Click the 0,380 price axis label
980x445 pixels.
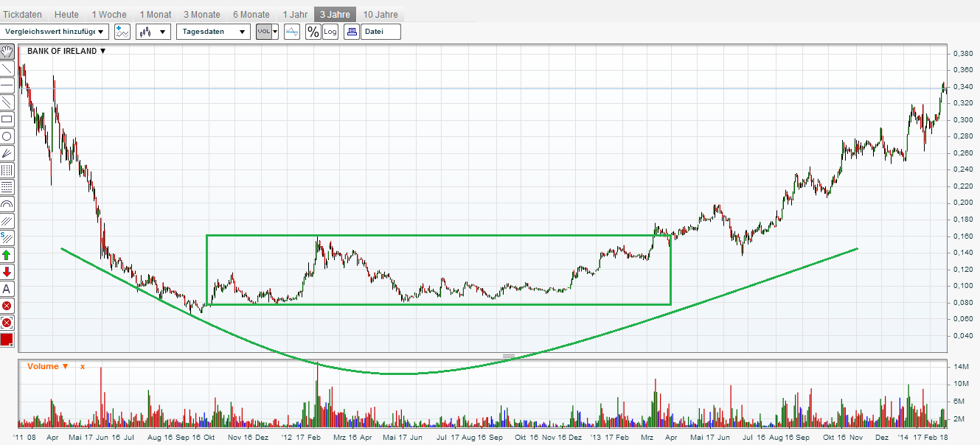click(x=962, y=54)
